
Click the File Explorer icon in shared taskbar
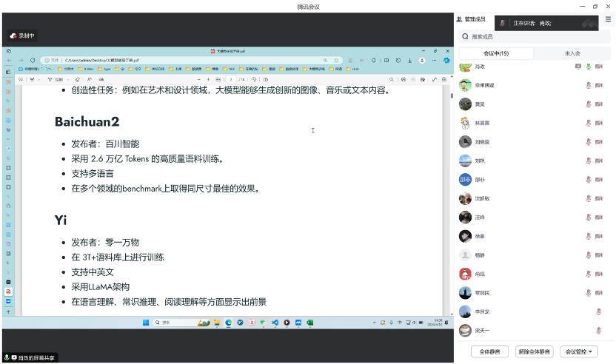pyautogui.click(x=217, y=323)
